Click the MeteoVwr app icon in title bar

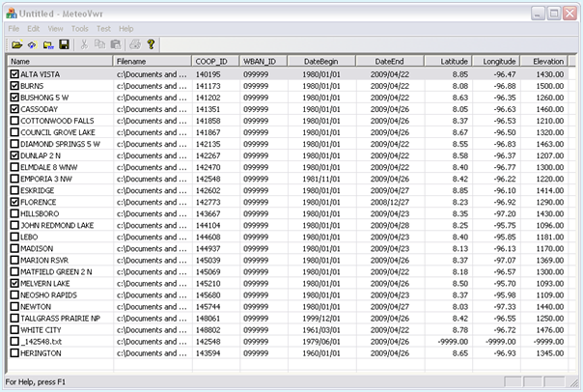12,14
